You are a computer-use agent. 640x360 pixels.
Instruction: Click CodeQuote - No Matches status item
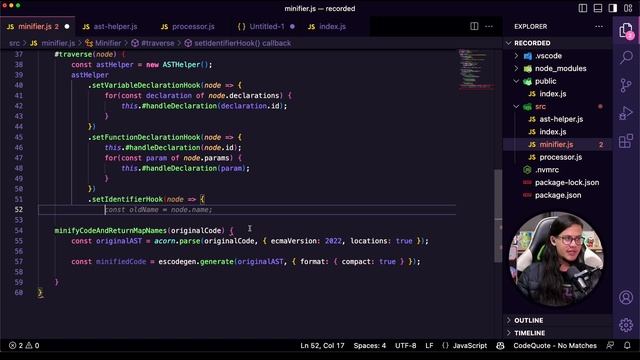(x=555, y=345)
